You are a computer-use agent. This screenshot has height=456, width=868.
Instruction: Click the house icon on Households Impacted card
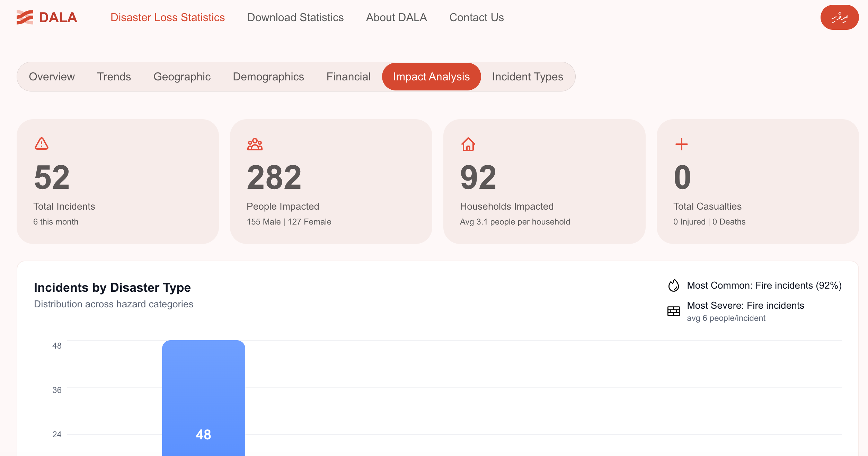(x=468, y=144)
